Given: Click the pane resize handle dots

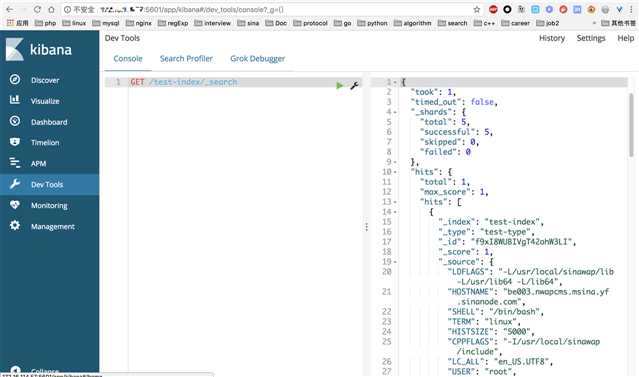Looking at the screenshot, I should (366, 227).
